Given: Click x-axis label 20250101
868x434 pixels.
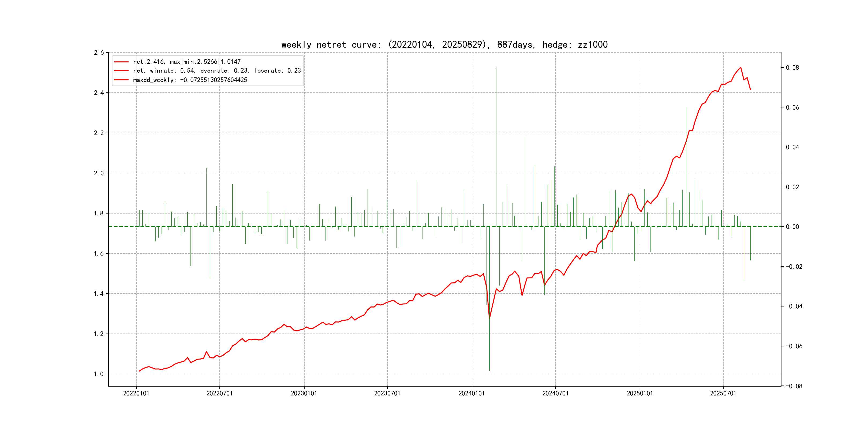Looking at the screenshot, I should click(x=639, y=393).
